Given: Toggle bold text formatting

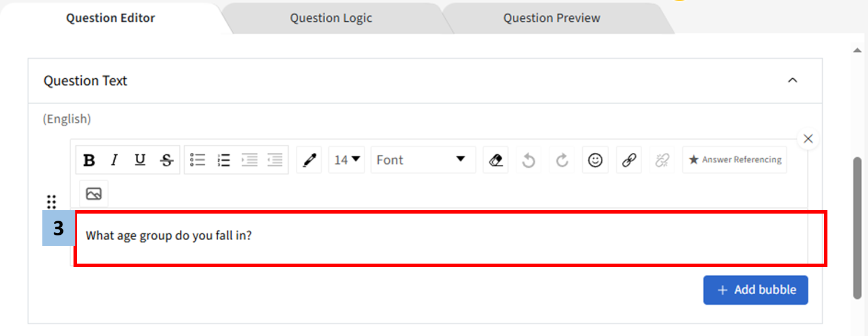Looking at the screenshot, I should point(89,160).
